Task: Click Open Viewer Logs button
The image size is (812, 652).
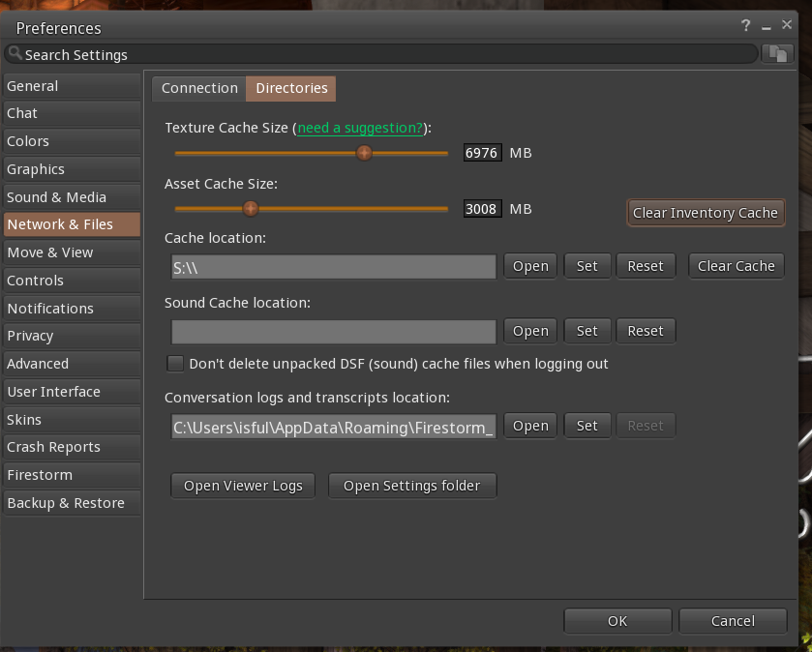Action: 243,486
